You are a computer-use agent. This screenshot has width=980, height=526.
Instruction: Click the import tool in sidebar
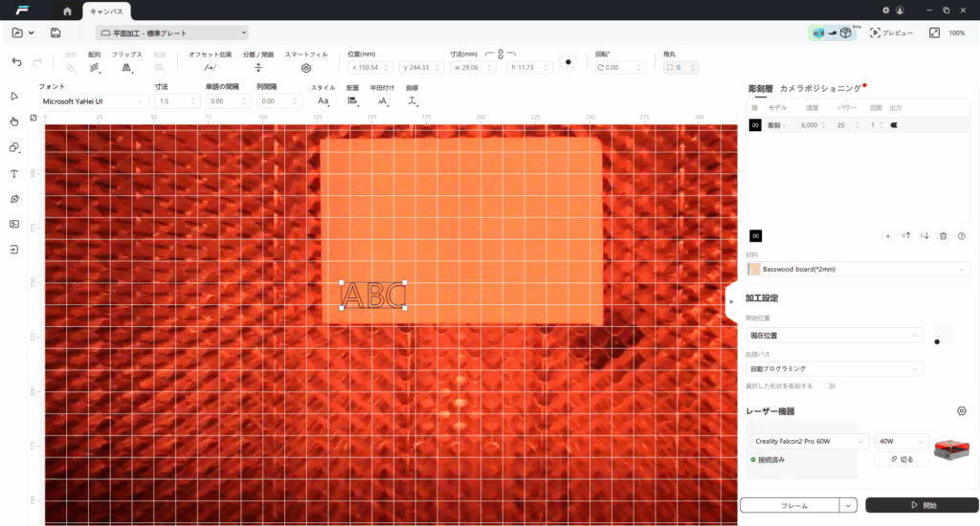coord(14,250)
